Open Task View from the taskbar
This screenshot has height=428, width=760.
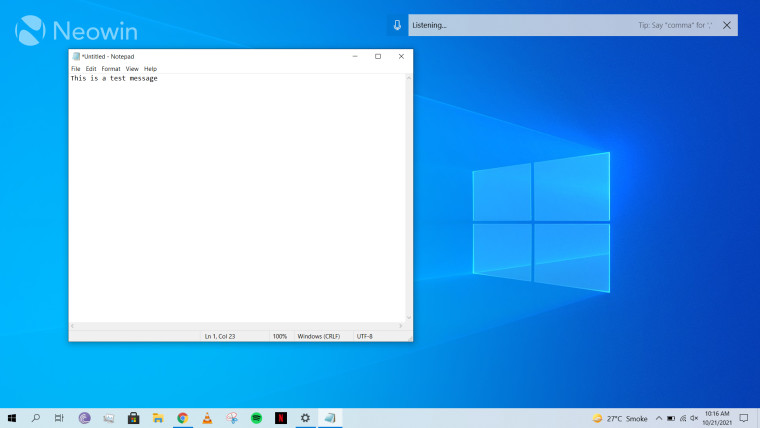(59, 418)
